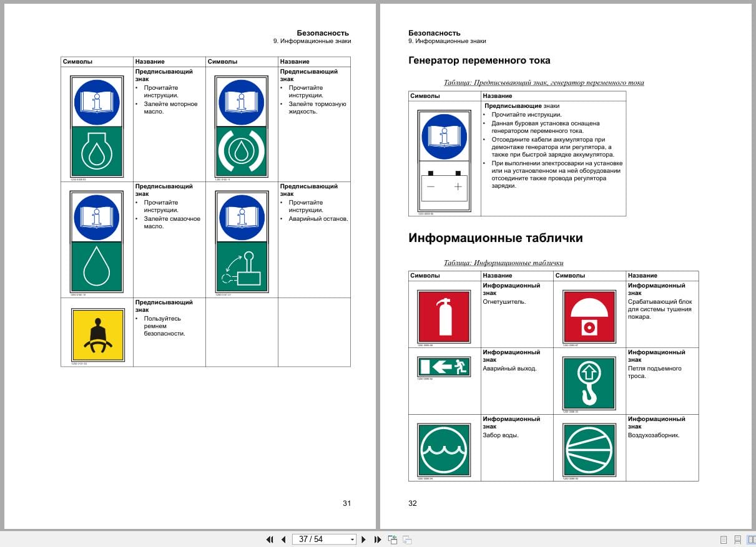Click the text 'Аварийный выход.'
Image resolution: width=756 pixels, height=547 pixels.
[x=509, y=368]
